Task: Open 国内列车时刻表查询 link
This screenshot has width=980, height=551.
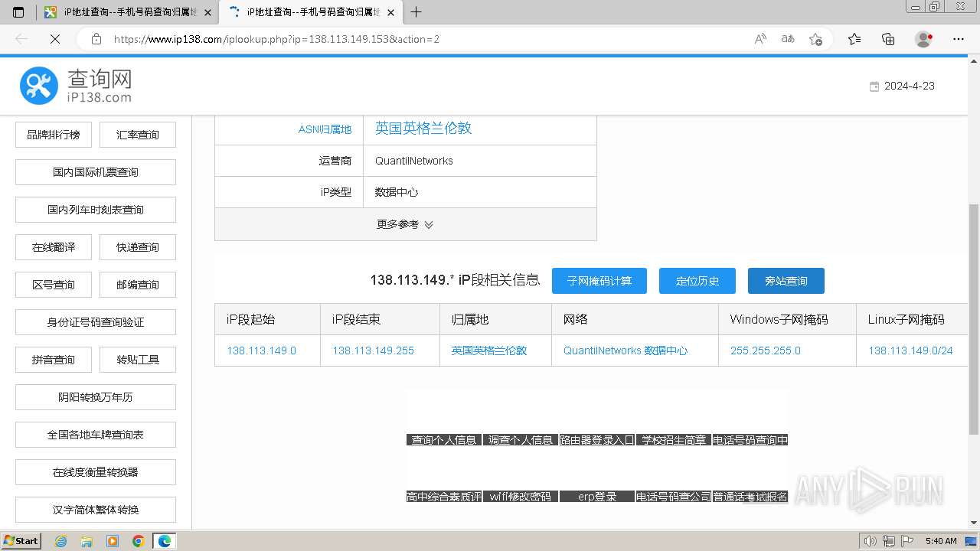Action: point(96,210)
